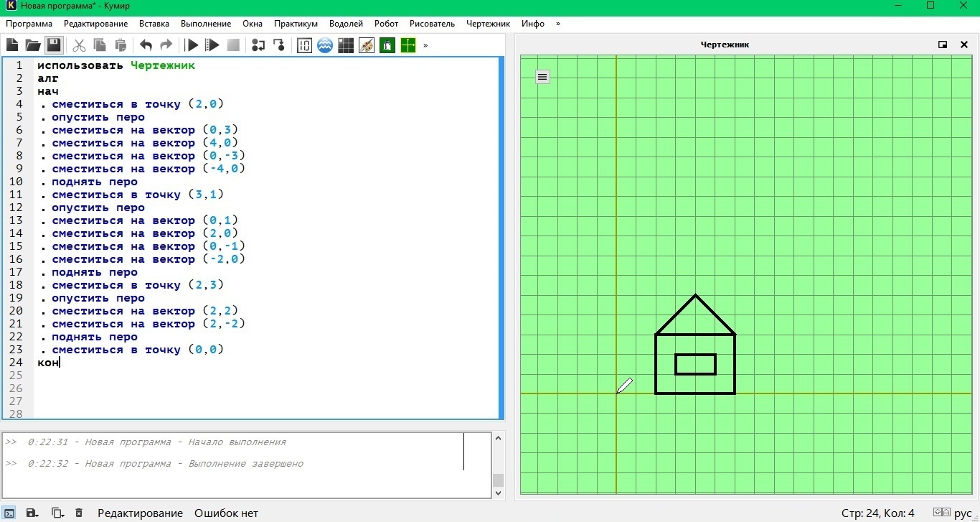The image size is (980, 522).
Task: Open the Practicum counter icon showing 10
Action: tap(304, 45)
